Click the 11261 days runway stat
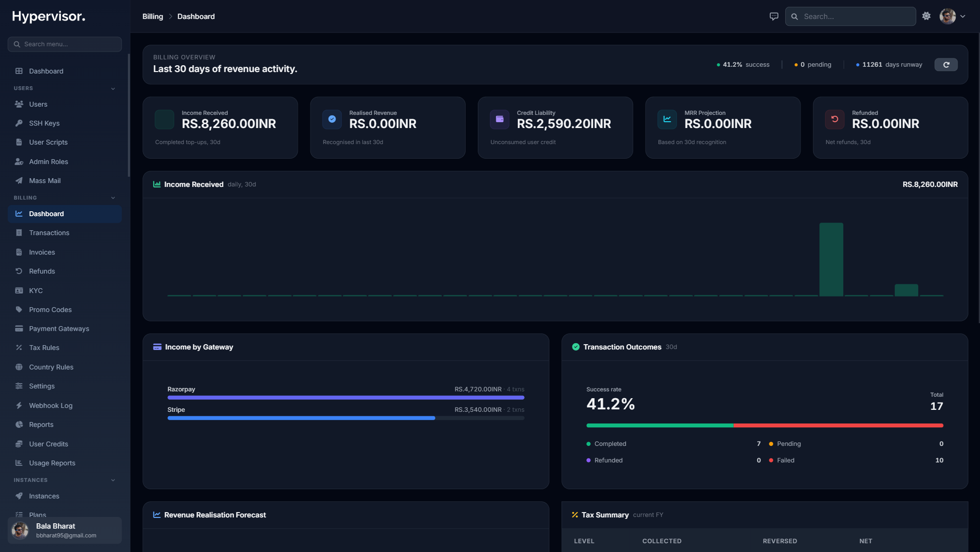This screenshot has height=552, width=980. click(x=889, y=65)
